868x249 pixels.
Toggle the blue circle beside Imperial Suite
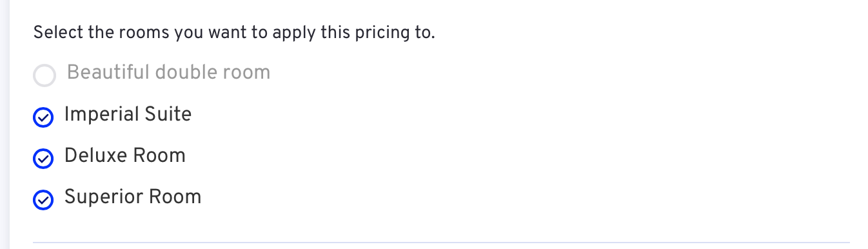[43, 117]
